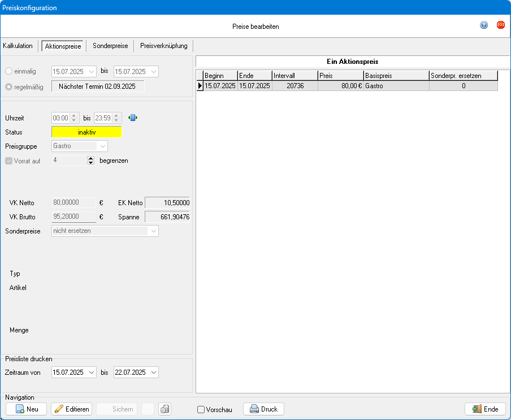Click the full-day time range icon beside Uhrzeit
The image size is (511, 420).
pyautogui.click(x=132, y=118)
